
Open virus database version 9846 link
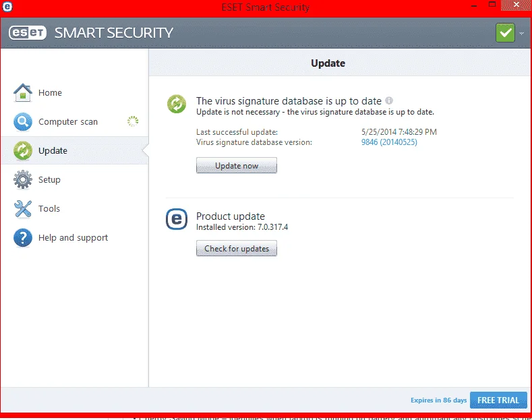pos(389,142)
